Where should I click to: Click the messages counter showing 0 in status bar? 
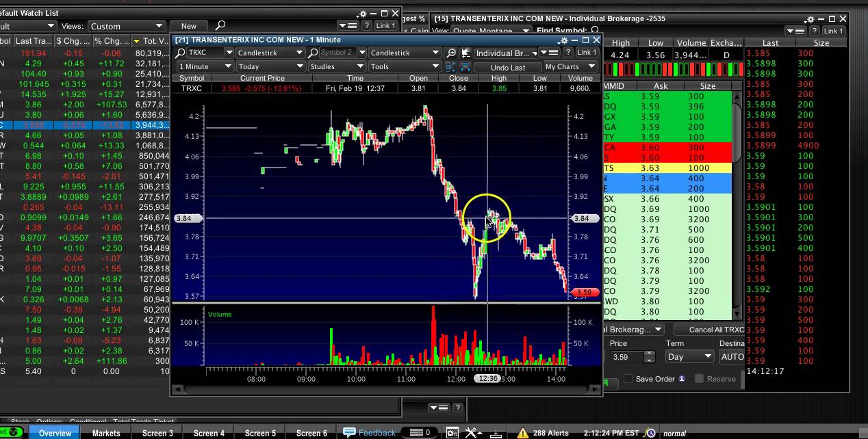(x=420, y=432)
